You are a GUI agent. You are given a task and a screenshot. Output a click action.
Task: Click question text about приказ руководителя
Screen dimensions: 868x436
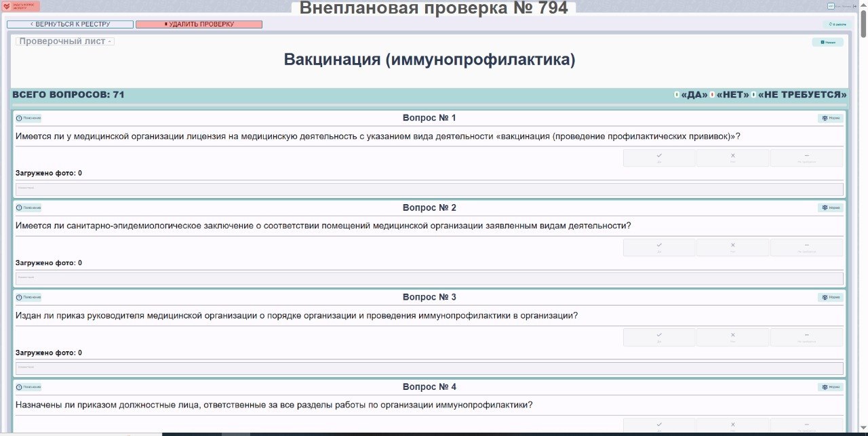click(x=296, y=315)
